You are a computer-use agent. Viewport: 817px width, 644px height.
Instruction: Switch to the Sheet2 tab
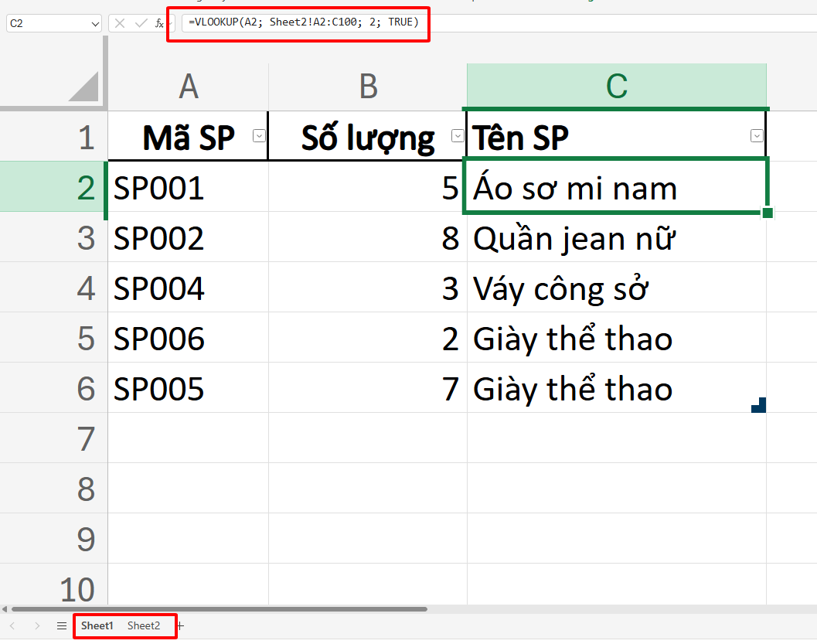pos(144,626)
